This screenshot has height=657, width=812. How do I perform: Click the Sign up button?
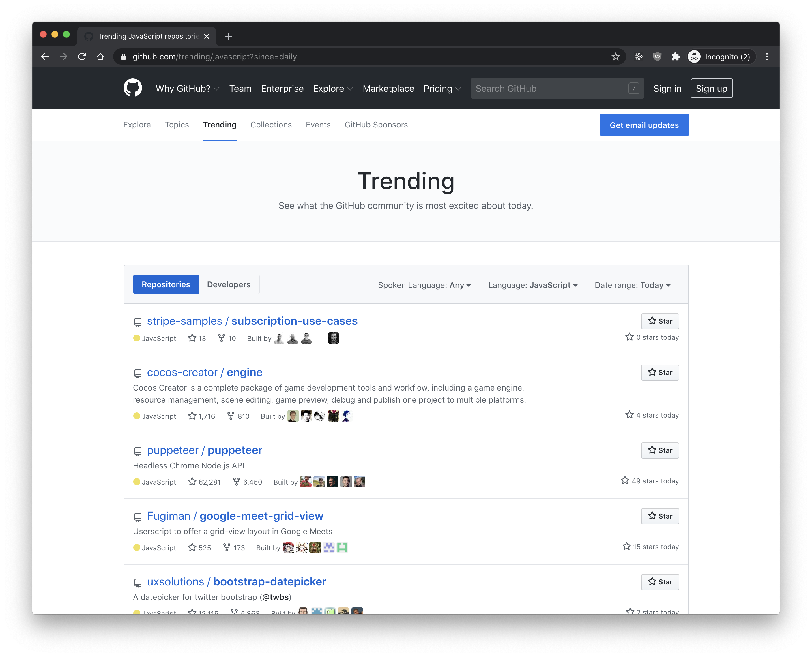[711, 89]
